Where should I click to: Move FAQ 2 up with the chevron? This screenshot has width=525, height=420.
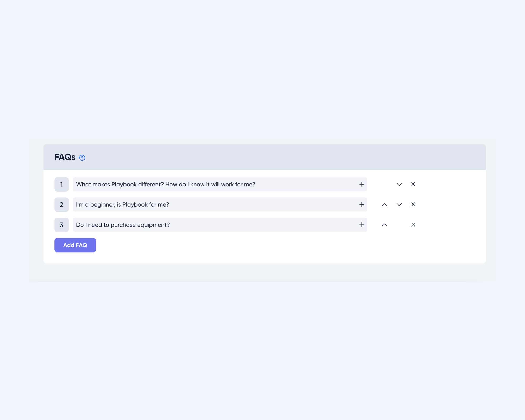tap(385, 204)
